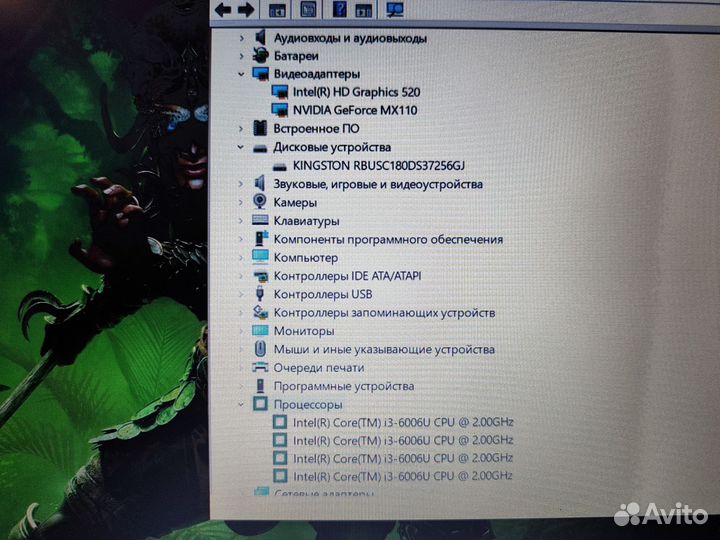The image size is (720, 540).
Task: Select the Процессоры label
Action: [308, 405]
